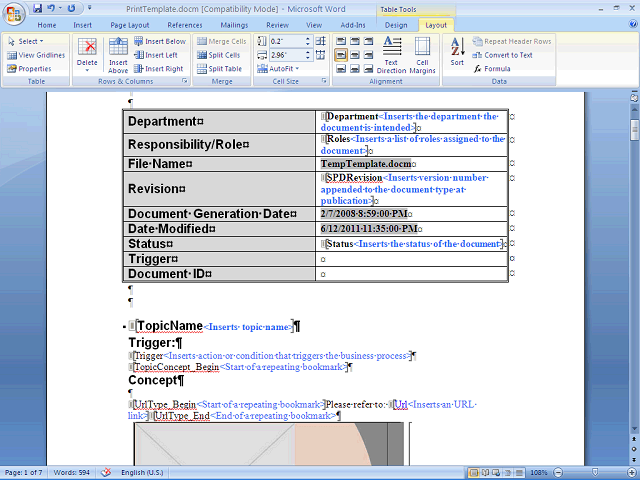Click Split Table
Viewport: 640px width, 480px height.
pyautogui.click(x=220, y=69)
